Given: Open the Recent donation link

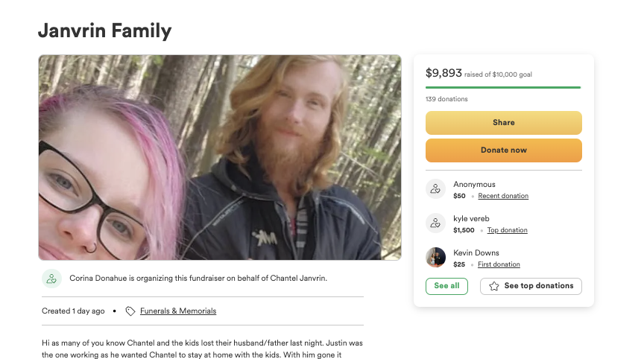Looking at the screenshot, I should click(x=503, y=196).
